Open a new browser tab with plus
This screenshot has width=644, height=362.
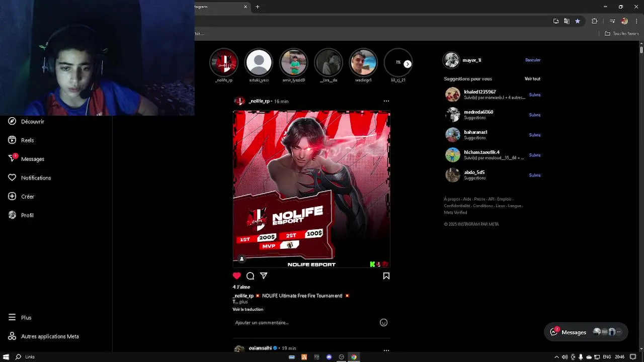click(x=258, y=7)
